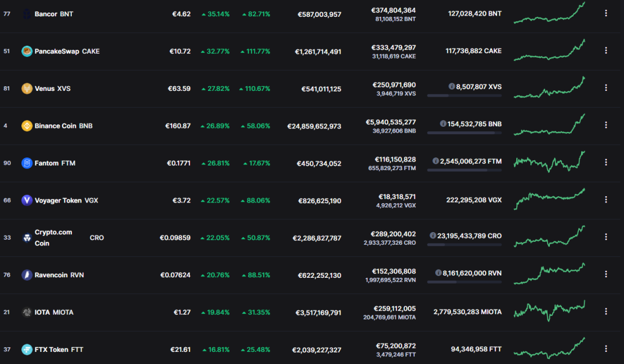
Task: Open the IOTA MIOTA coin page
Action: pos(54,312)
